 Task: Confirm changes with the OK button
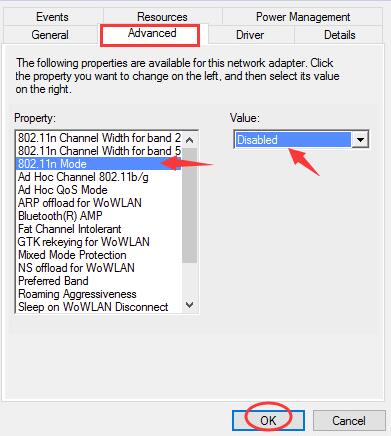(268, 420)
